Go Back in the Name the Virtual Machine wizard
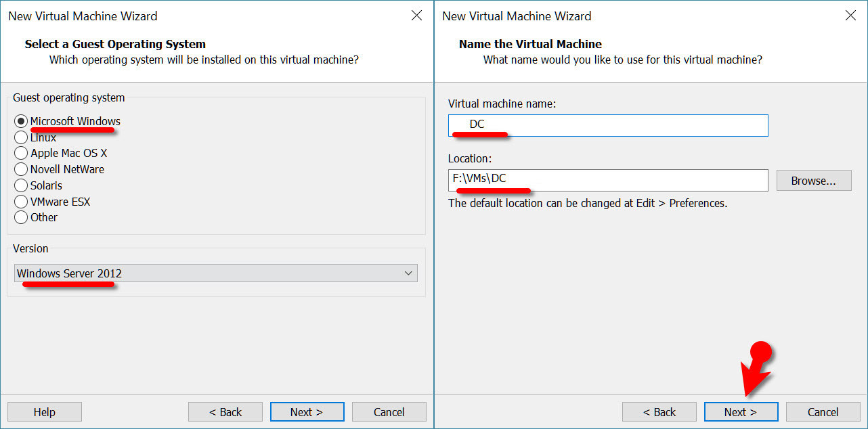Screen dimensions: 868x429 pyautogui.click(x=659, y=412)
